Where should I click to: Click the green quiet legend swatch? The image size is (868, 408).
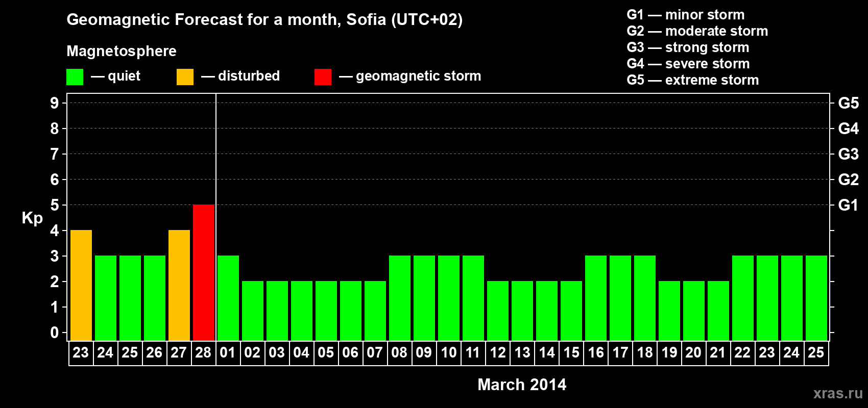pyautogui.click(x=75, y=77)
